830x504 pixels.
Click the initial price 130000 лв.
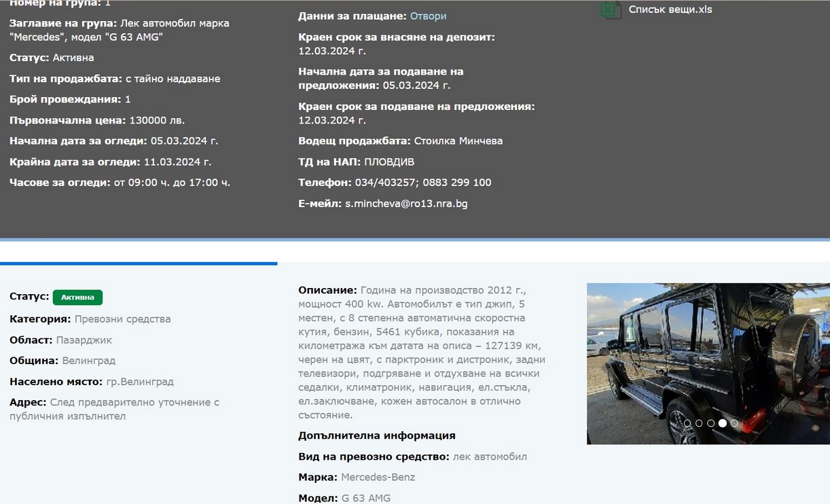(157, 120)
